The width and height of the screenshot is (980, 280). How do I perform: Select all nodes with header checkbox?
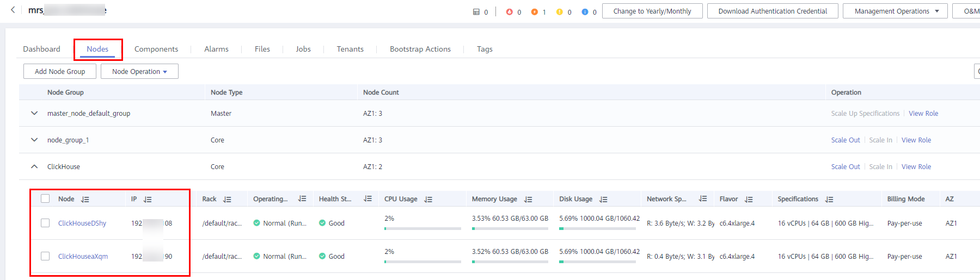[45, 199]
